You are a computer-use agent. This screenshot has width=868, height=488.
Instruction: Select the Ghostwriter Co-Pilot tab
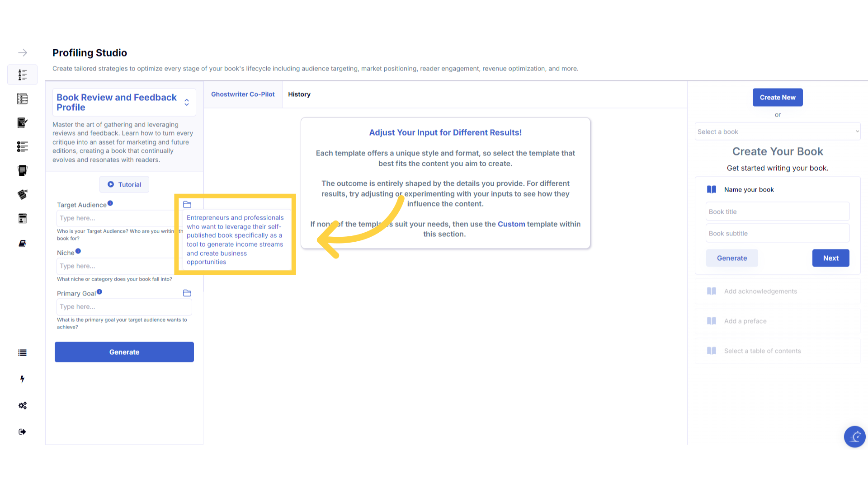(243, 94)
